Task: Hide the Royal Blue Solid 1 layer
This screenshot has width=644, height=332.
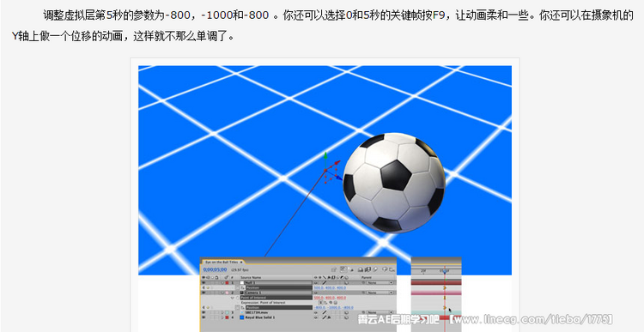Action: [204, 317]
